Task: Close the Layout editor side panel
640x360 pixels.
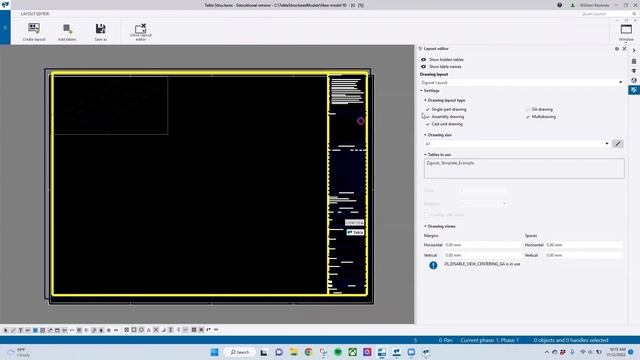Action: tap(624, 49)
